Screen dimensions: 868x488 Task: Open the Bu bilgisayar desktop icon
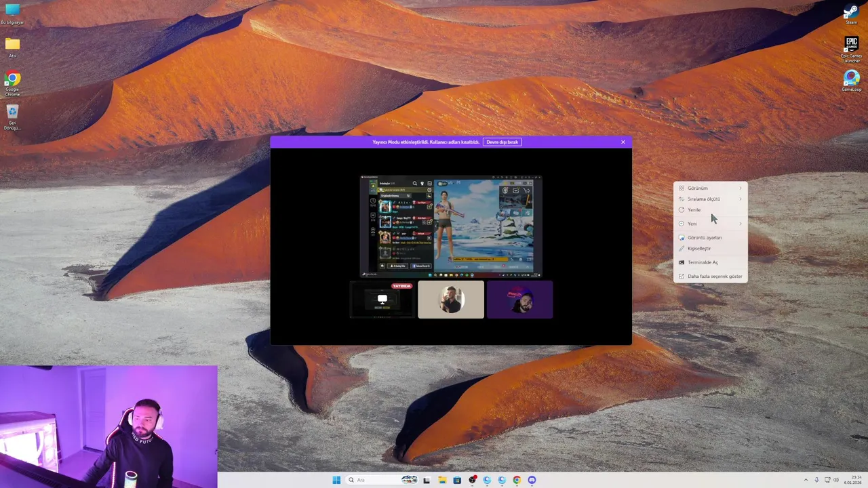coord(12,14)
